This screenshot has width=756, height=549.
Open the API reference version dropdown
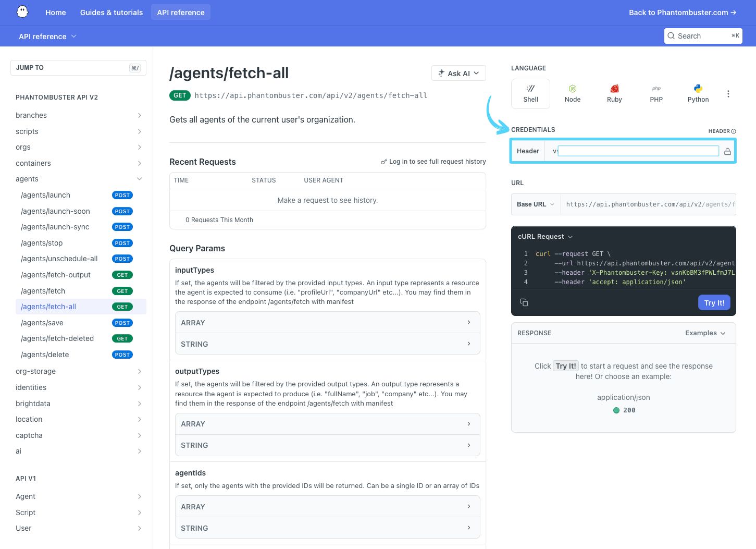tap(47, 36)
